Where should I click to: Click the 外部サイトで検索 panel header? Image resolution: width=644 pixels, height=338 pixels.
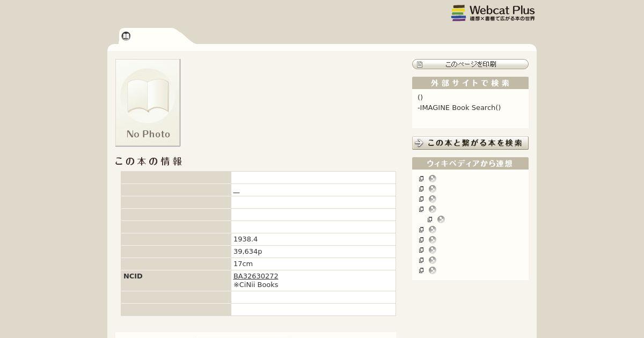point(470,83)
